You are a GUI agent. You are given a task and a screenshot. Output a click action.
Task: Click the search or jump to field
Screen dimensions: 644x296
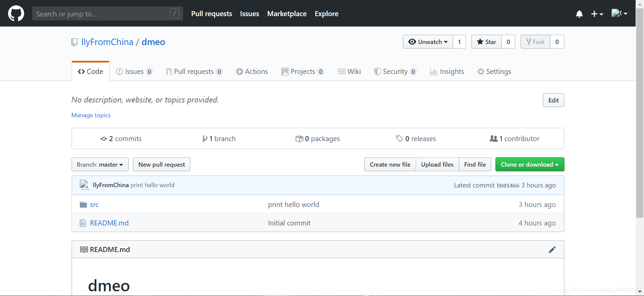(107, 13)
